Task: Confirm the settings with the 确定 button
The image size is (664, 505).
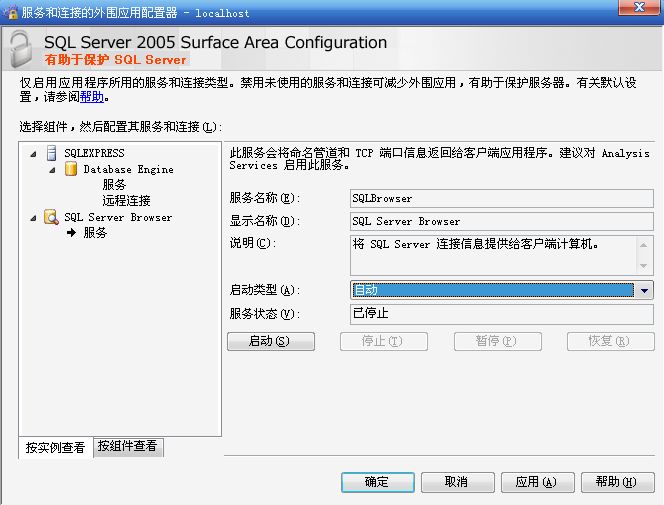Action: tap(377, 482)
